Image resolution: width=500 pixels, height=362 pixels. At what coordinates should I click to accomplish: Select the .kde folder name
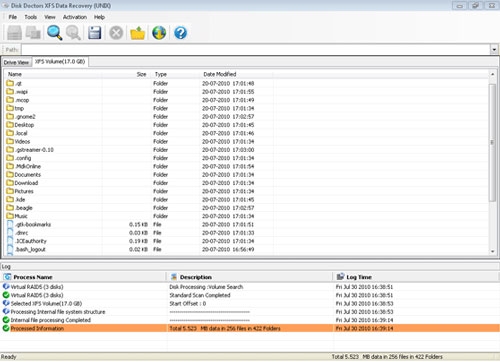[x=20, y=200]
